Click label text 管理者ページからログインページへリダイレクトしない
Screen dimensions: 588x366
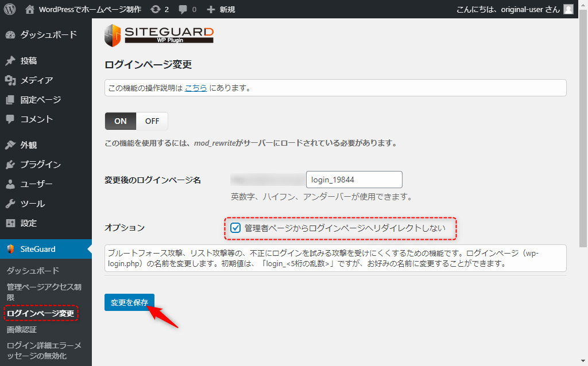pos(345,228)
